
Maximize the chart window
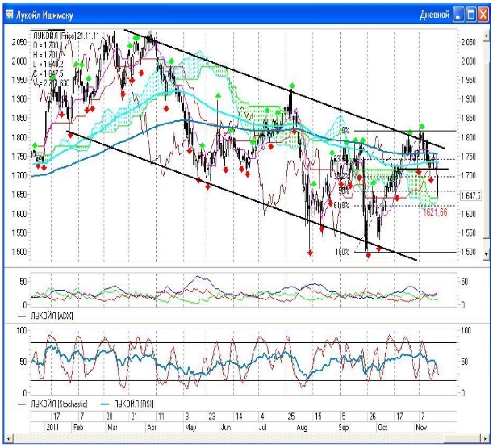(470, 15)
